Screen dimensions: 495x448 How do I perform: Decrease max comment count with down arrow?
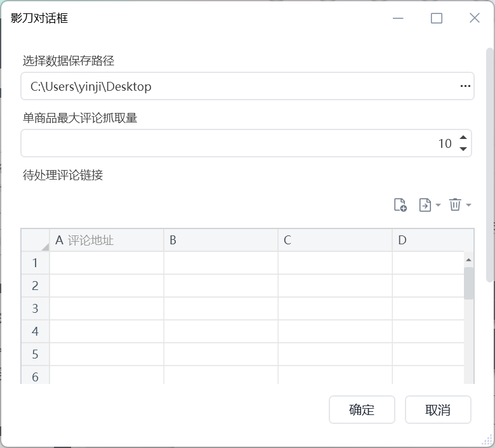click(x=463, y=148)
